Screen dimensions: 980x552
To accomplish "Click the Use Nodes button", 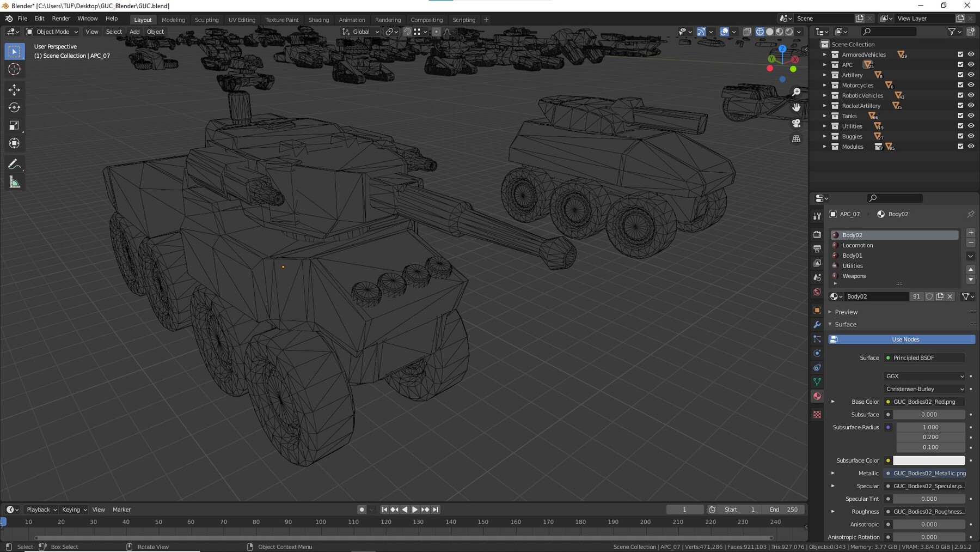I will [x=905, y=339].
